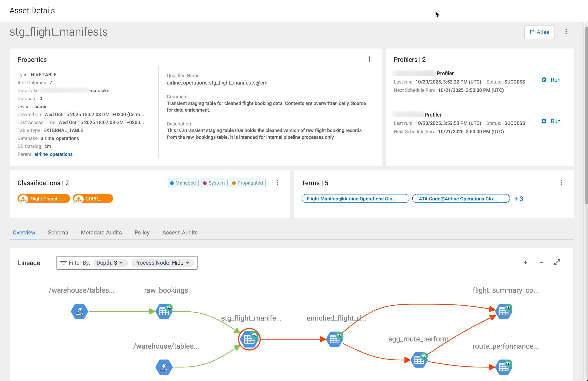Open the Process Node: Hide dropdown
The width and height of the screenshot is (588, 381).
pos(162,263)
